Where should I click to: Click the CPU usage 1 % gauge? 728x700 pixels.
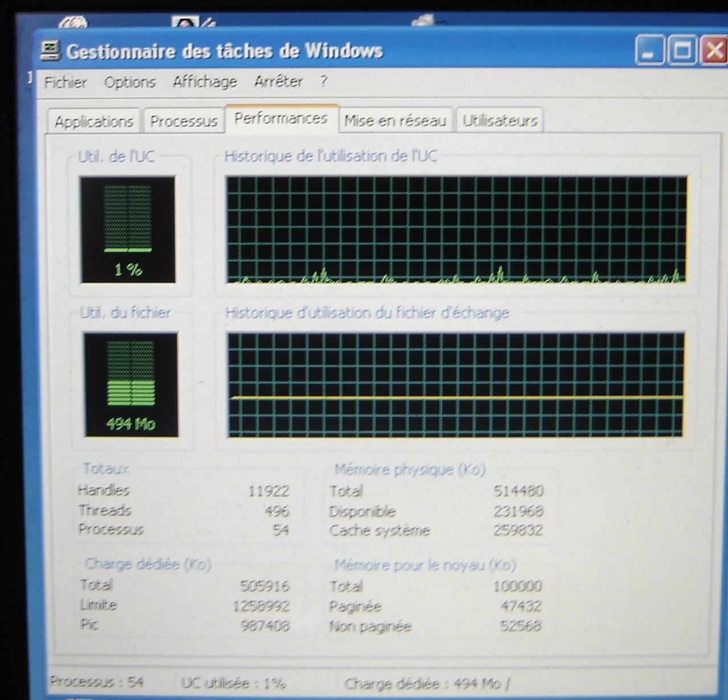(x=128, y=230)
